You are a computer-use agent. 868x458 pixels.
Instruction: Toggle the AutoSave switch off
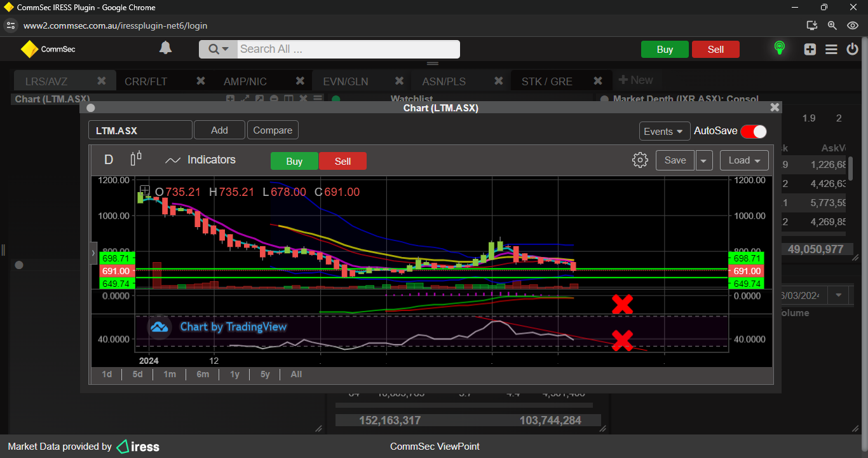pyautogui.click(x=754, y=131)
